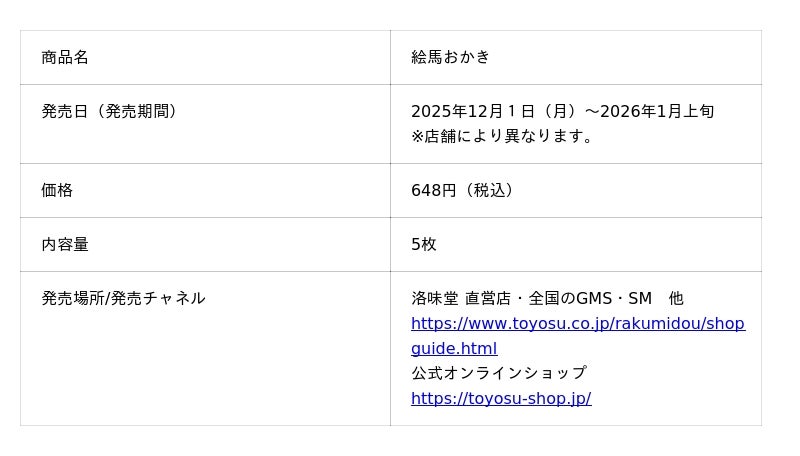Screen dimensions: 800x456
Task: Click the 公式オンラインショップ text
Action: tap(498, 373)
